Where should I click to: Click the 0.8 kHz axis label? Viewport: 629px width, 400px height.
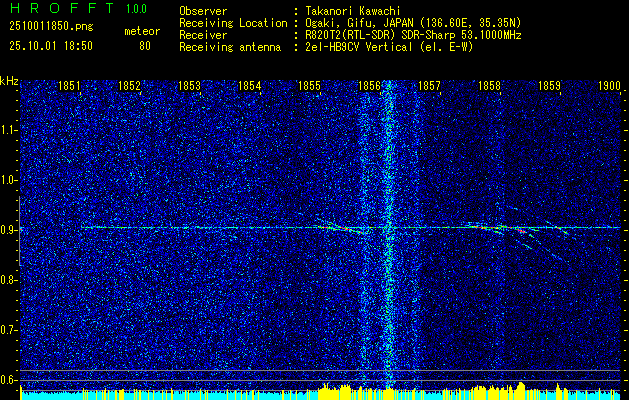click(x=9, y=280)
